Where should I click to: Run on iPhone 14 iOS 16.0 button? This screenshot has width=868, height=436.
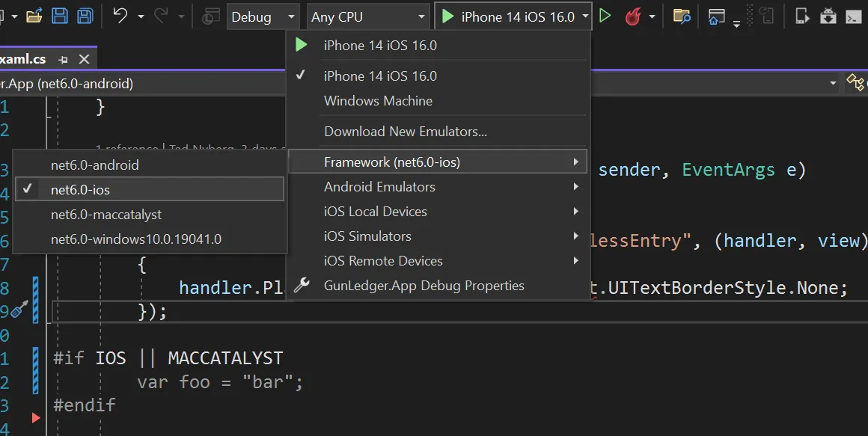point(509,16)
